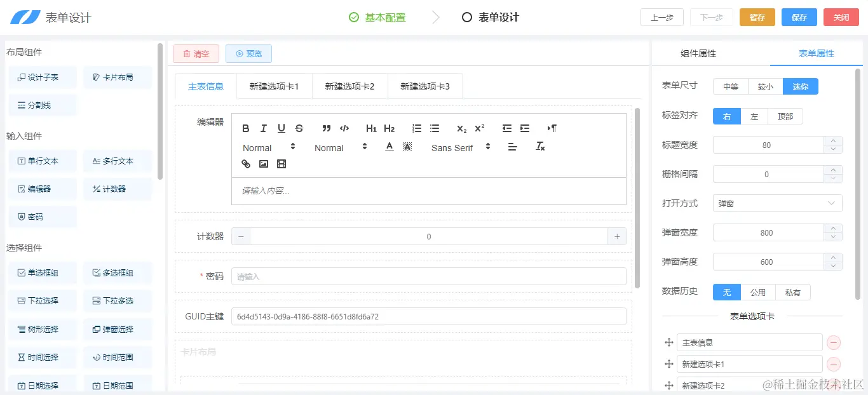Click the subscript icon in the editor
The image size is (868, 395).
point(461,128)
